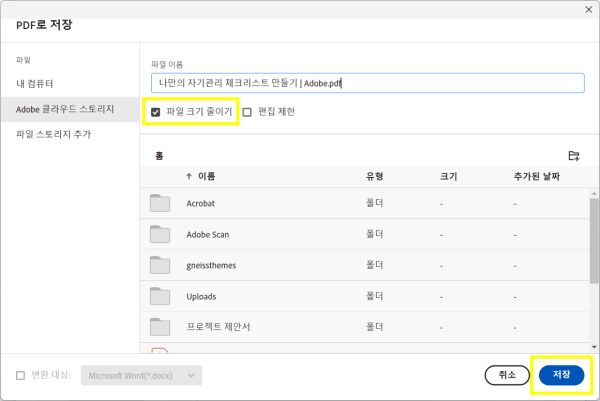
Task: Click the 폴더 type cell in Uploads row
Action: (x=375, y=296)
